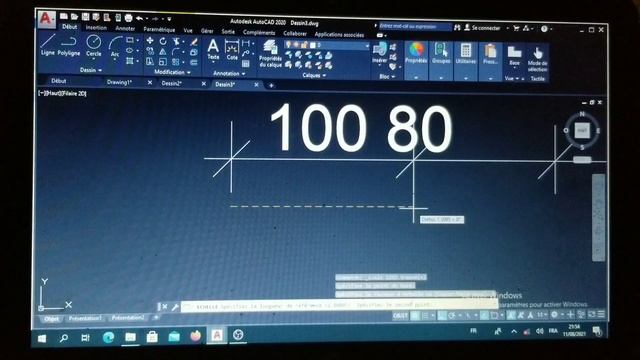Image resolution: width=640 pixels, height=360 pixels.
Task: Click the Save icon in quick access toolbar
Action: pyautogui.click(x=85, y=17)
